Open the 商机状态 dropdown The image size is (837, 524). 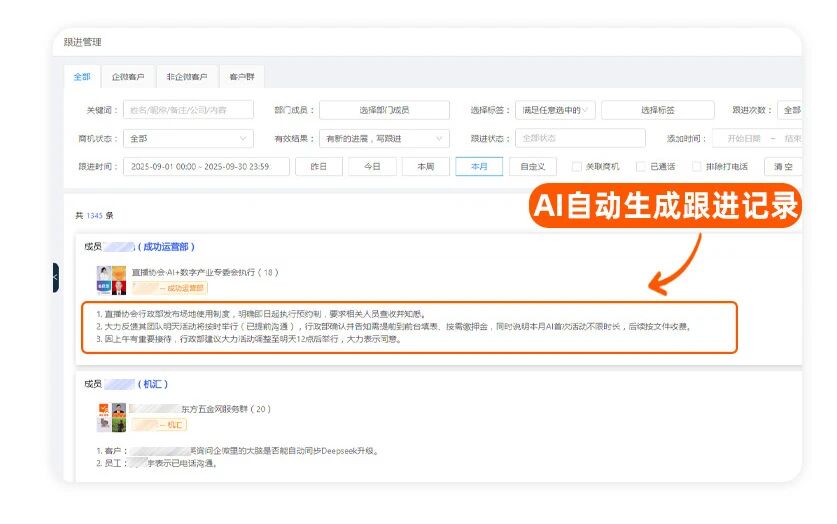[x=188, y=139]
